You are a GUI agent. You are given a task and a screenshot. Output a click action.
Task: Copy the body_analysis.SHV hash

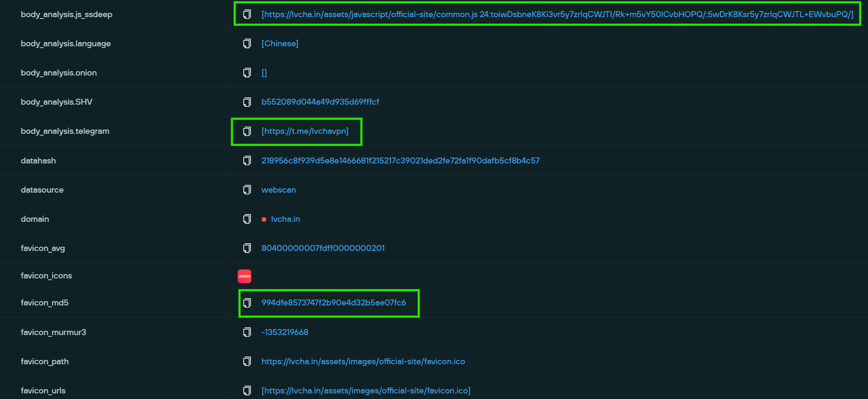[x=246, y=102]
